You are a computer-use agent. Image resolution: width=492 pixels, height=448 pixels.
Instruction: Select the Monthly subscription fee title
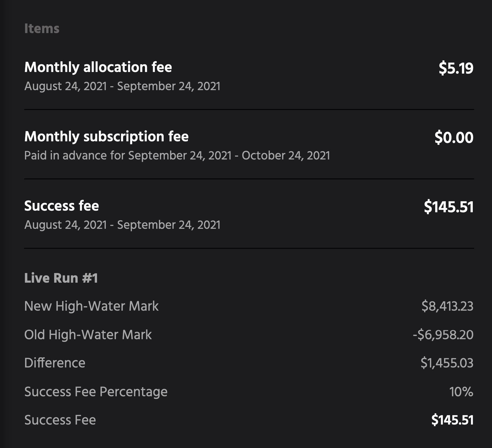(106, 137)
